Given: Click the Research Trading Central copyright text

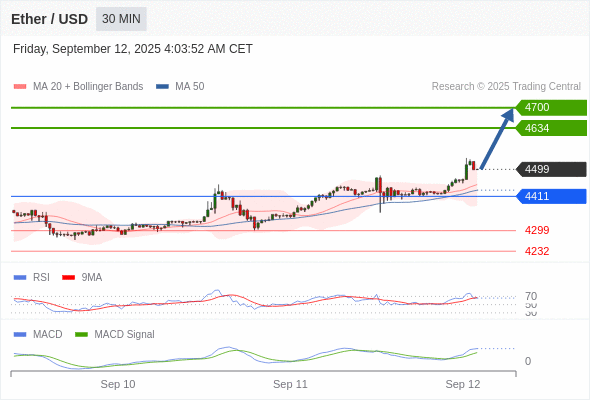Looking at the screenshot, I should pos(506,87).
